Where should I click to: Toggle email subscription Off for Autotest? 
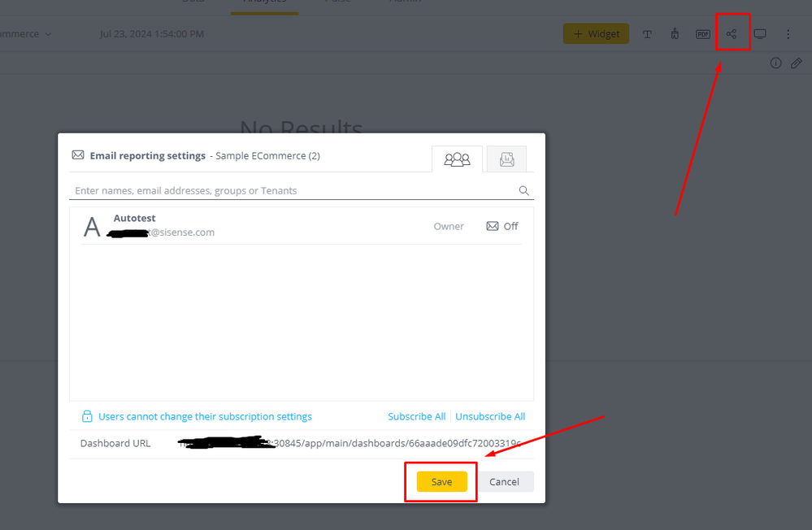(502, 226)
